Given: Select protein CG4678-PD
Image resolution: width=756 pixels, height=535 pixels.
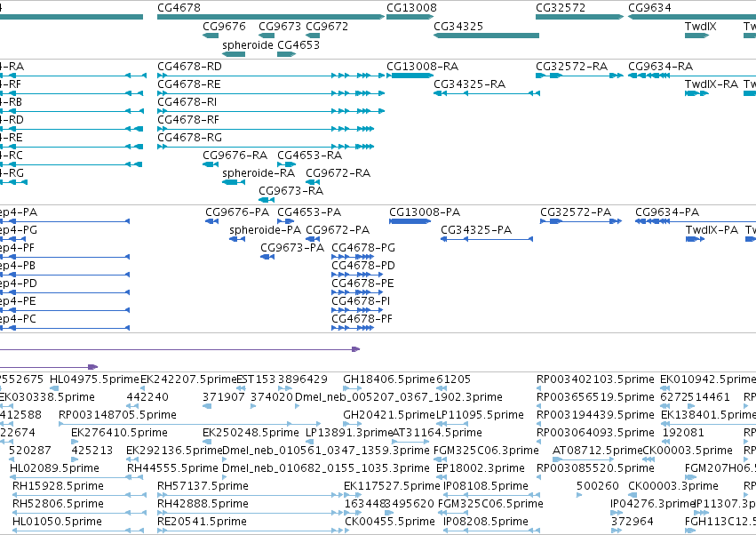Looking at the screenshot, I should [x=357, y=275].
